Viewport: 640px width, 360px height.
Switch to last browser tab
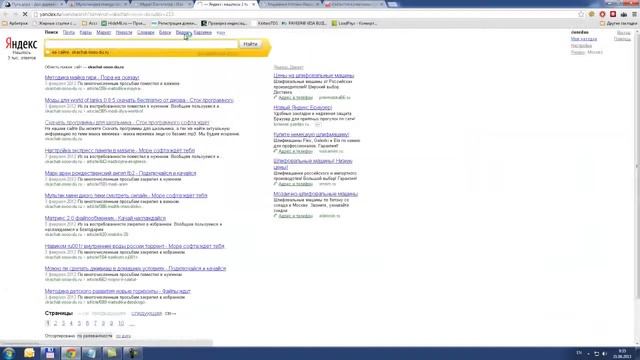coord(354,4)
